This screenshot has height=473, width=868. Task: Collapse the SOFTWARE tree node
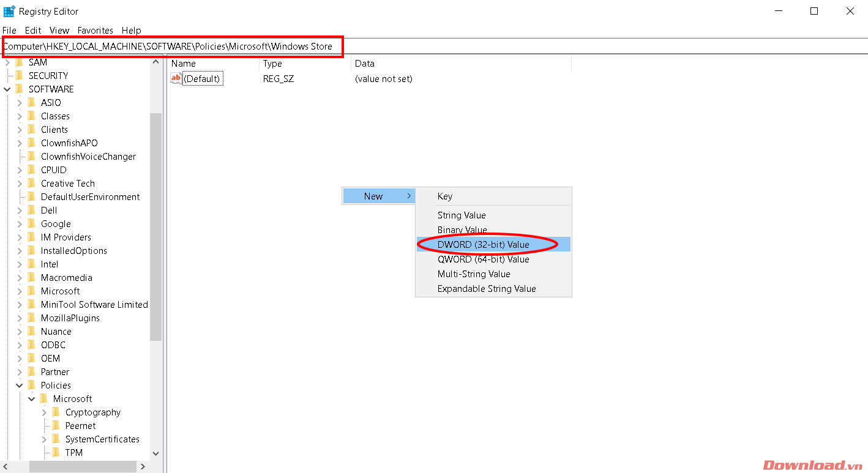pos(7,89)
